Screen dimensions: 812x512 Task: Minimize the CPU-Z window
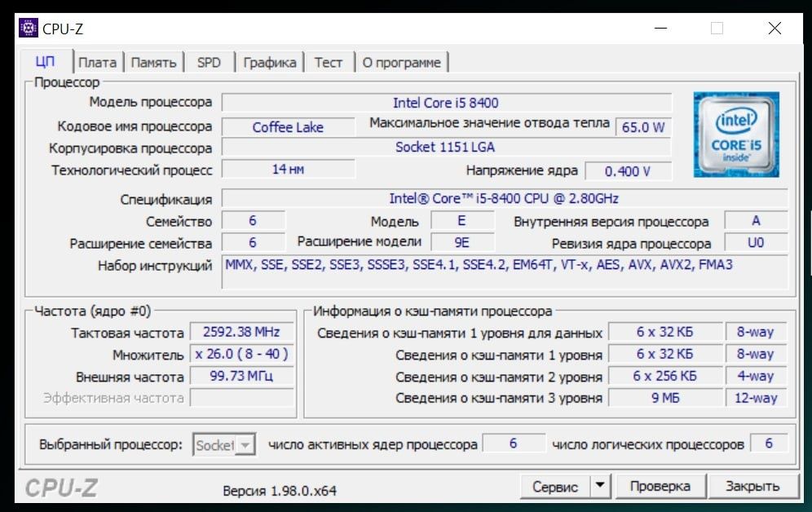tap(661, 28)
